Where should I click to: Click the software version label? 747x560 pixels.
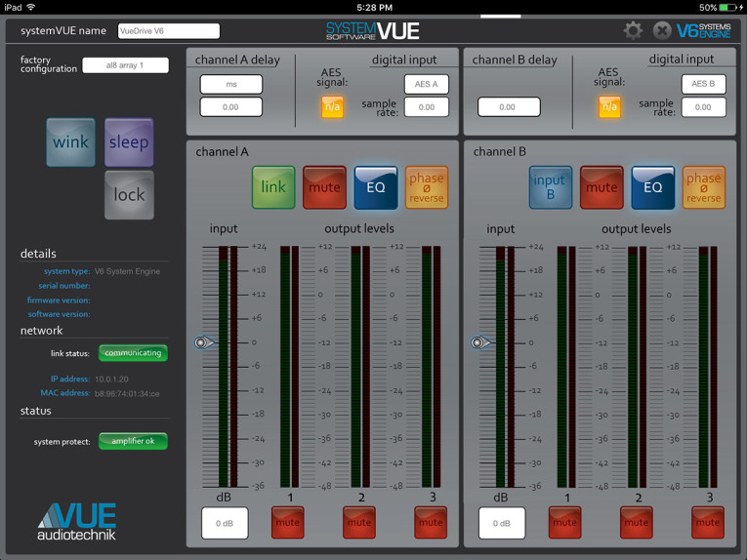pyautogui.click(x=59, y=314)
